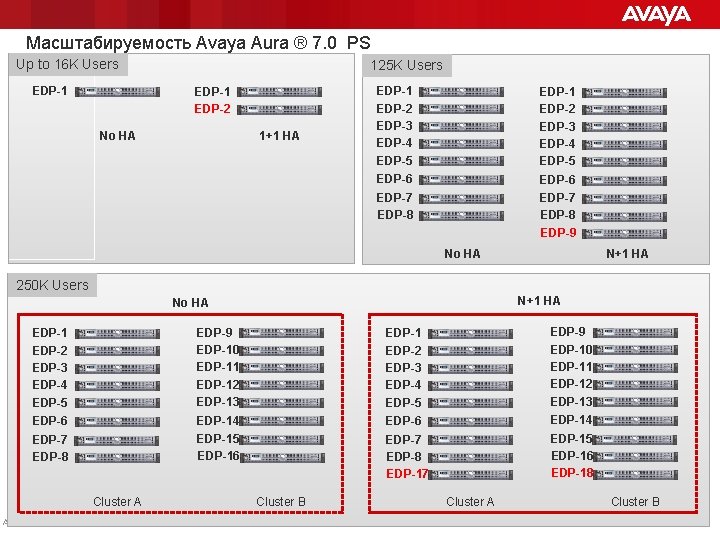Select EDP-2 server in 250K N+1 HA Cluster A

pos(470,351)
